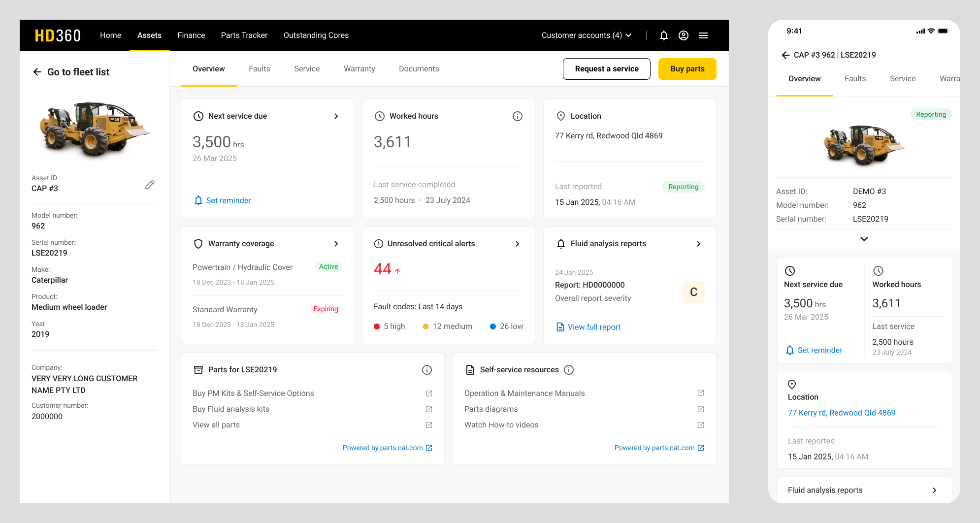This screenshot has height=523, width=980.
Task: Click mobile address link 77 Kerry rd
Action: coord(842,413)
